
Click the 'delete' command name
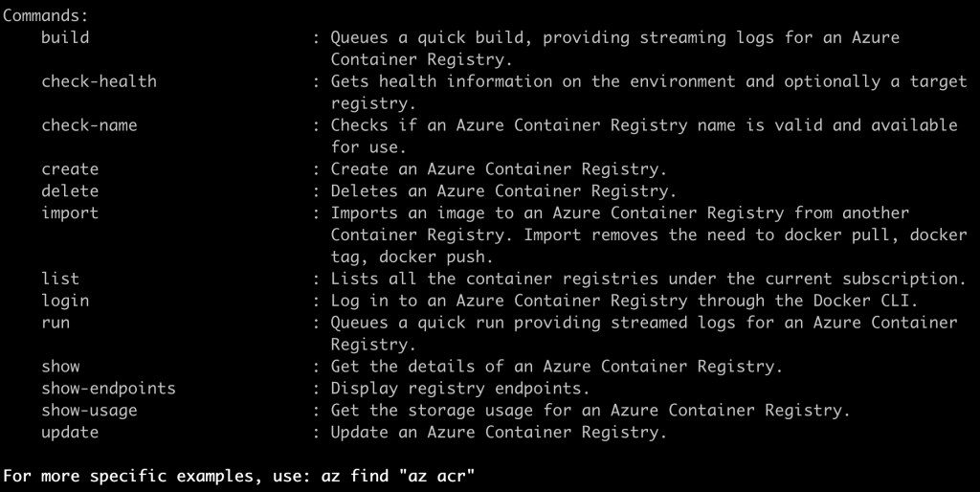click(70, 190)
